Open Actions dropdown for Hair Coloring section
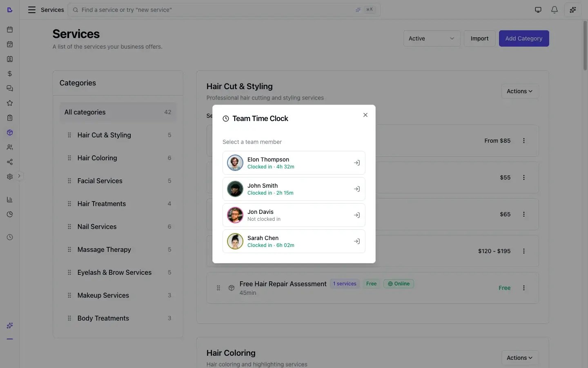The height and width of the screenshot is (368, 588). [520, 358]
